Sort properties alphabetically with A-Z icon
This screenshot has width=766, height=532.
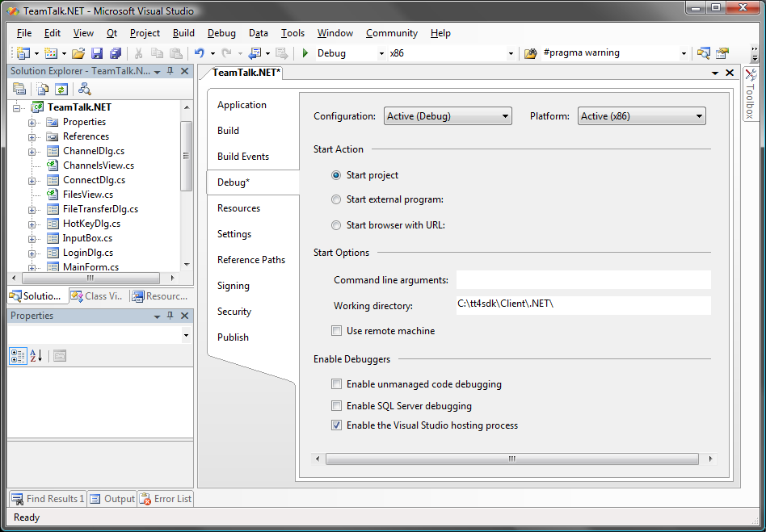click(x=36, y=355)
